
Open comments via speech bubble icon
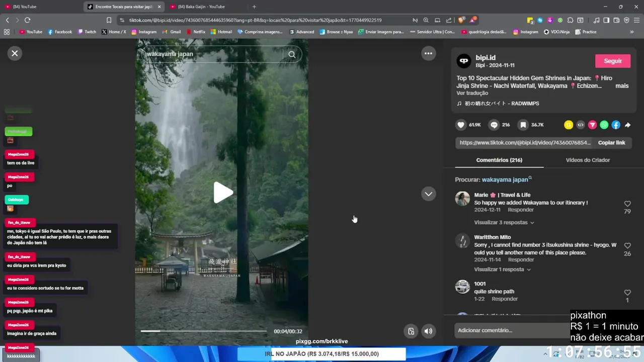pyautogui.click(x=494, y=125)
